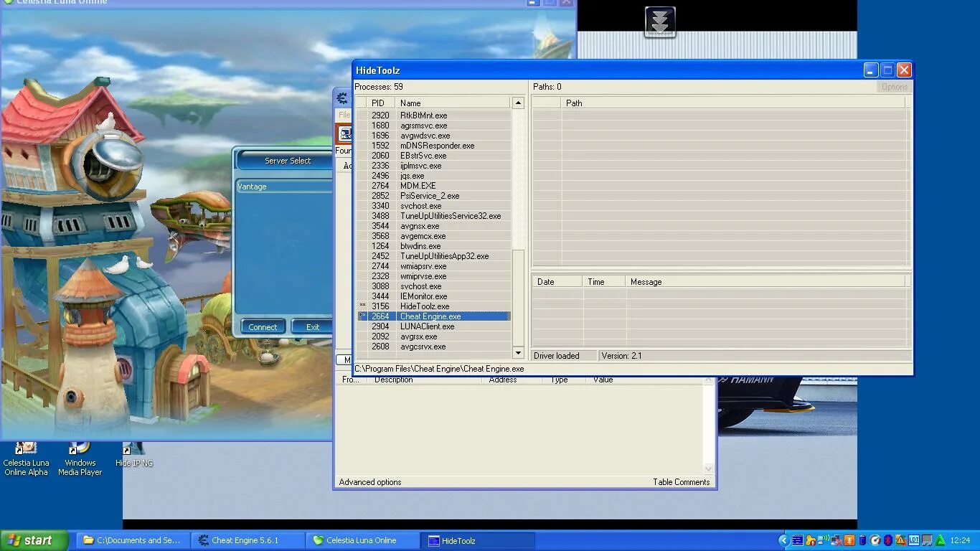The height and width of the screenshot is (551, 980).
Task: Click the speedometer gauge tray icon
Action: tap(875, 540)
